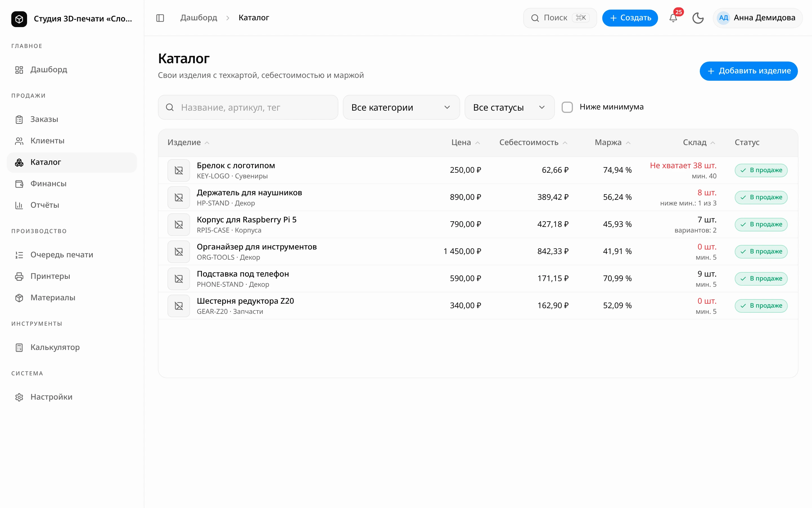This screenshot has width=812, height=508.
Task: Sort table by Цена column
Action: [465, 143]
